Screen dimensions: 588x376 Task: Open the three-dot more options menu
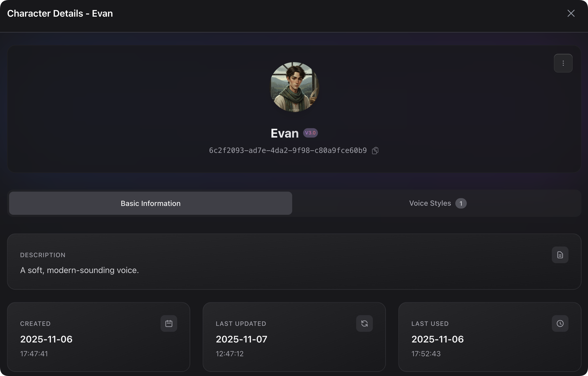tap(563, 63)
